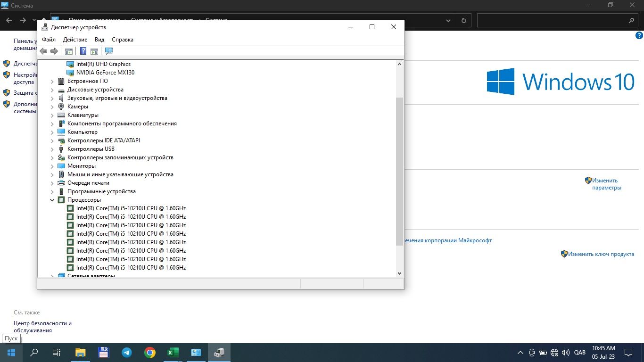Expand the Дисковые устройства node
Screen dimensions: 644x362
pos(52,90)
